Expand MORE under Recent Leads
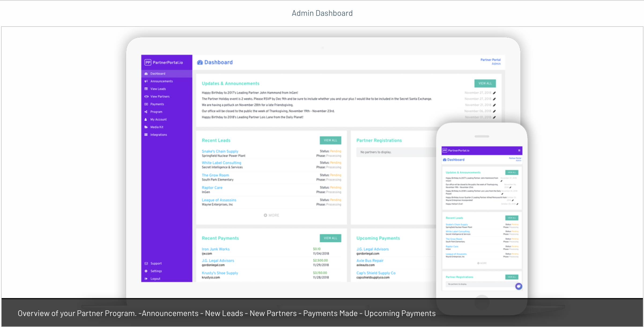 (271, 215)
